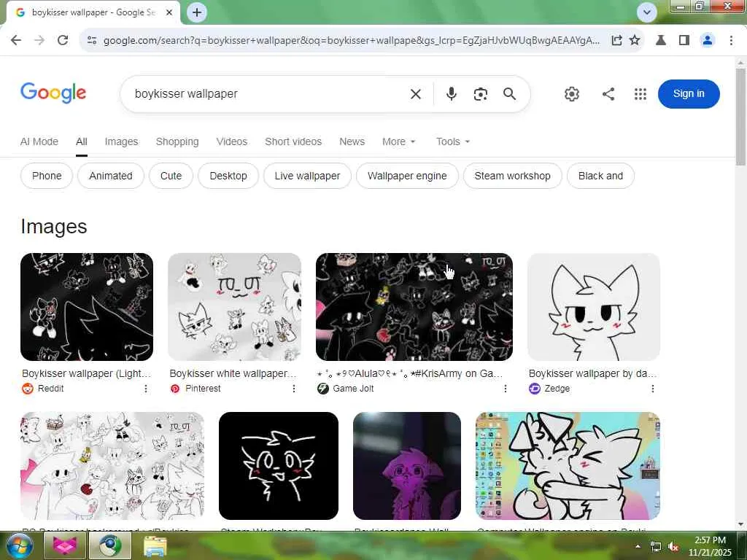Open more options for Game Jolt result
747x560 pixels.
point(506,389)
